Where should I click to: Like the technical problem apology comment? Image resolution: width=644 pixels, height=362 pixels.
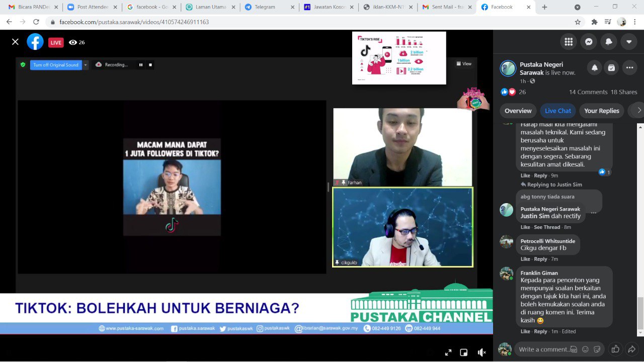point(525,175)
